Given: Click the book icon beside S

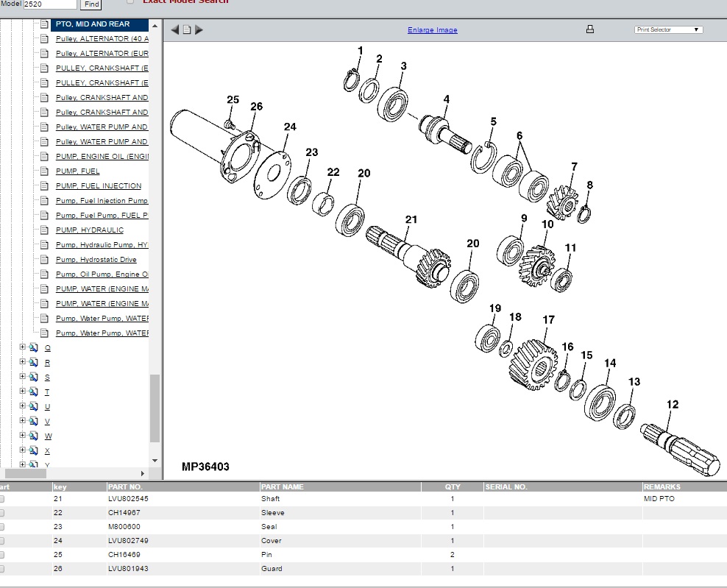Looking at the screenshot, I should tap(33, 377).
